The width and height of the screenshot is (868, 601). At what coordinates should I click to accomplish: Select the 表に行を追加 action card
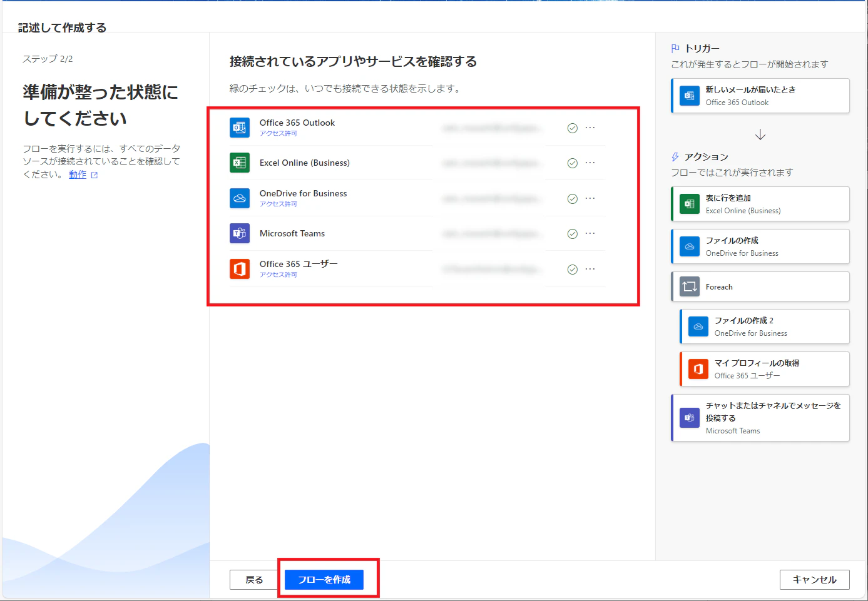coord(760,204)
